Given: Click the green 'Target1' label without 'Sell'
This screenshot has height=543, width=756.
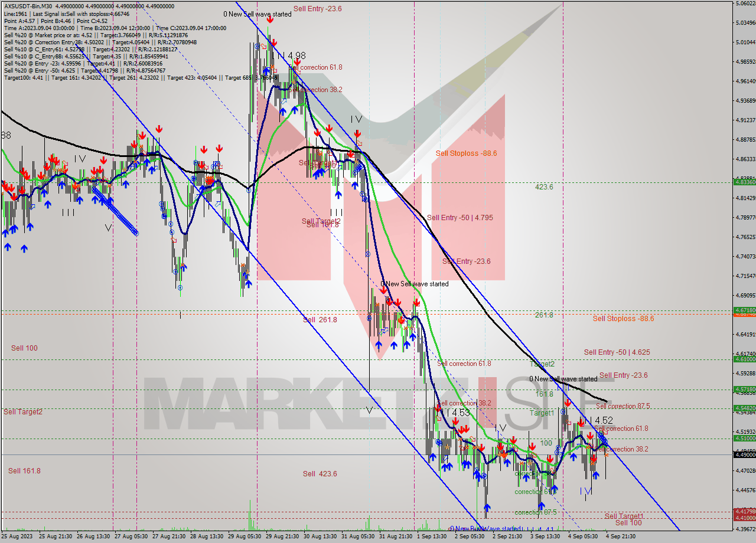Looking at the screenshot, I should coord(542,413).
